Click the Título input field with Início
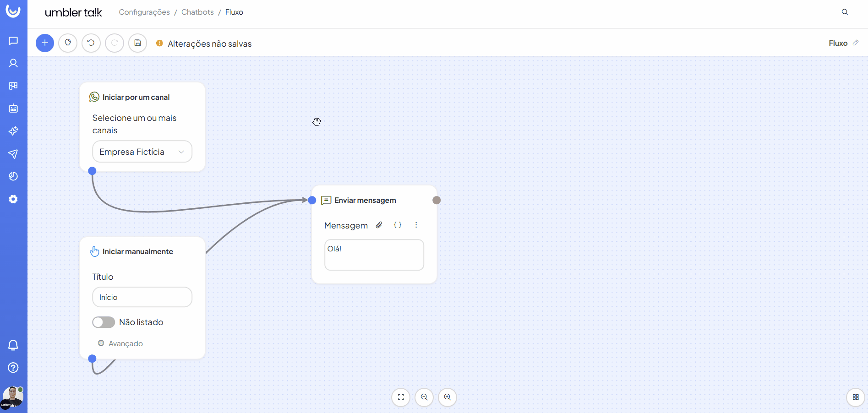Viewport: 868px width, 413px height. point(142,297)
